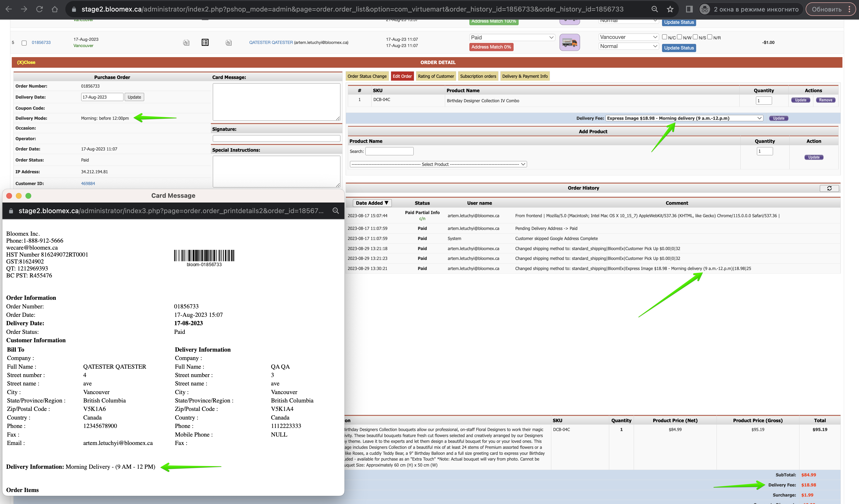Open the browser home page
Screen dimensions: 859x504
tap(55, 9)
